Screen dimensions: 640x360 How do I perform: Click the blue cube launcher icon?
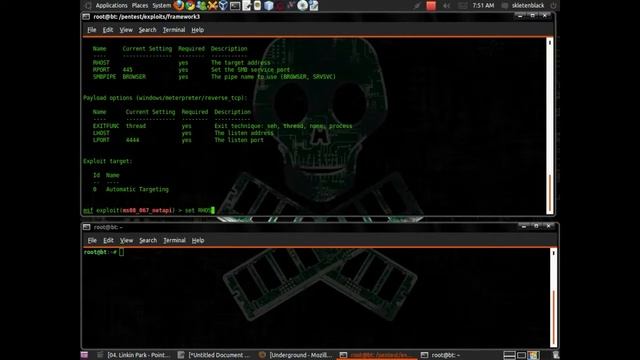coord(268,5)
